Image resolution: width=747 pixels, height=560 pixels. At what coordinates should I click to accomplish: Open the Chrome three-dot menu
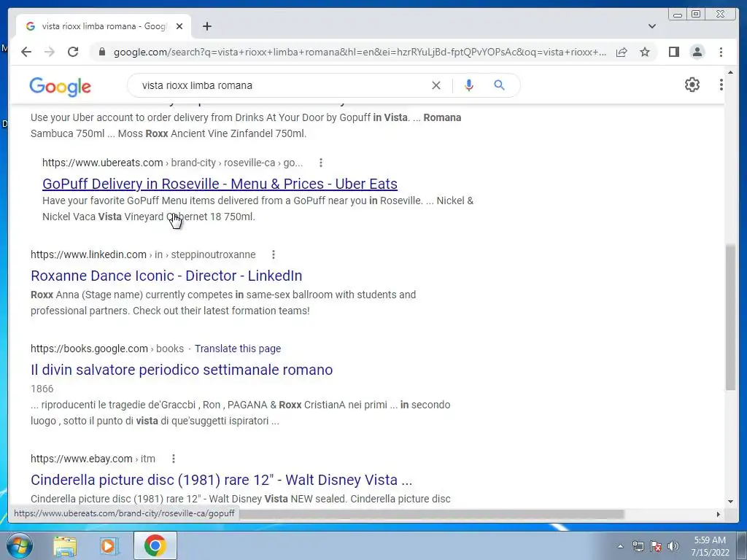(x=721, y=52)
